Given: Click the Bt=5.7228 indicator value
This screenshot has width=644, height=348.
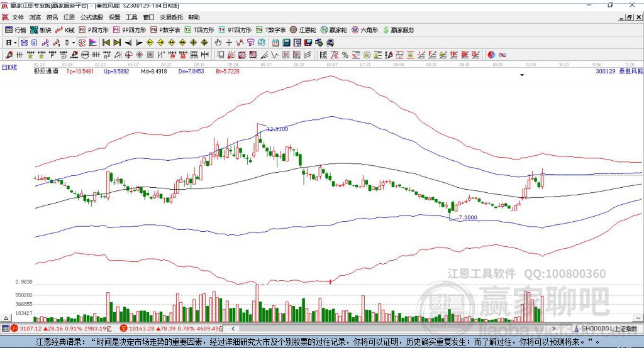Looking at the screenshot, I should point(228,71).
